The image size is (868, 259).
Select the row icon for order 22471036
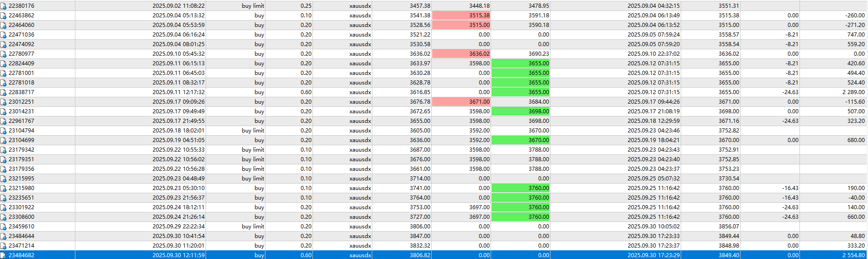tap(3, 35)
